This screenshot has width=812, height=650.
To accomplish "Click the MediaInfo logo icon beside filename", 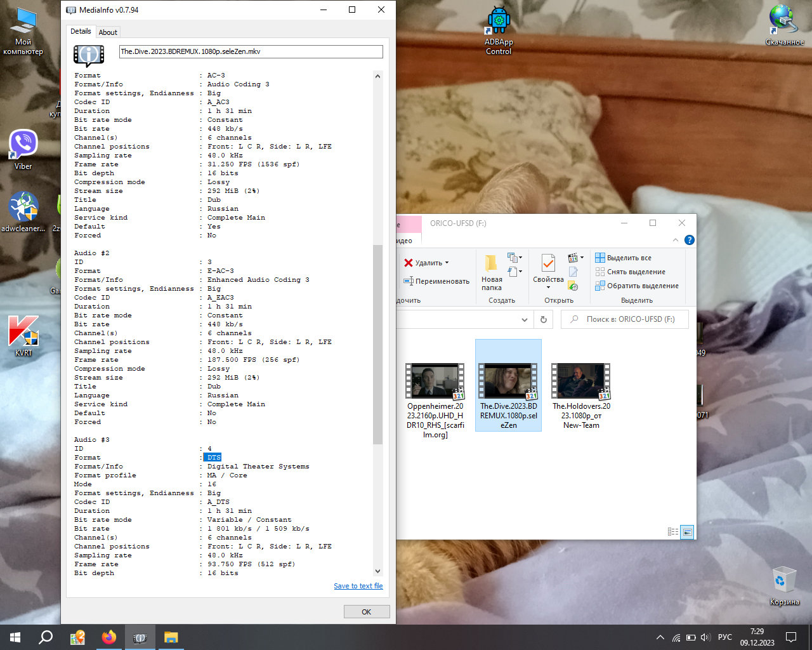I will [89, 55].
